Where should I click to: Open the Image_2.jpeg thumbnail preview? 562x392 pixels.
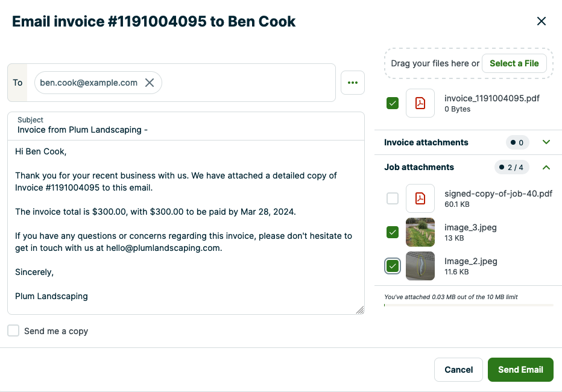[x=420, y=266]
